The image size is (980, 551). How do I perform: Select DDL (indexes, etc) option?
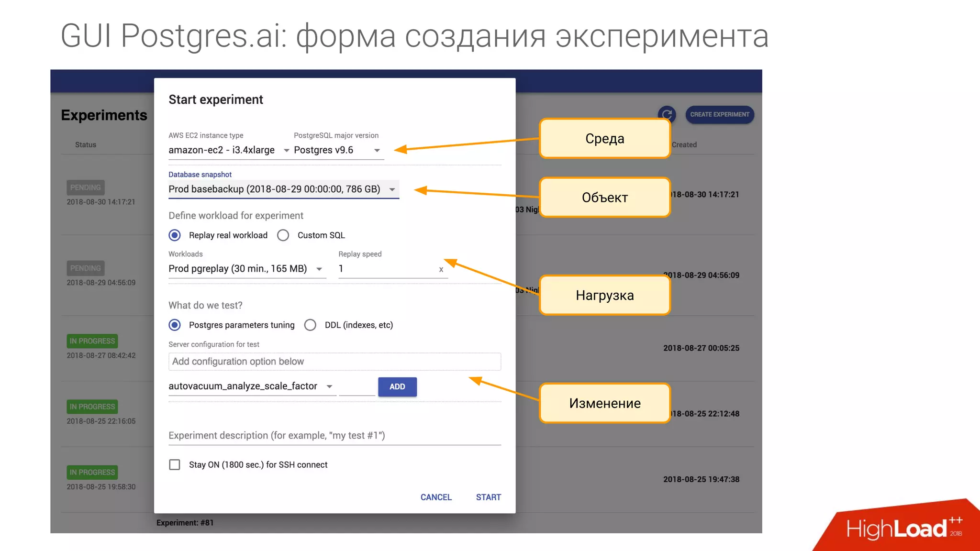[x=310, y=325]
